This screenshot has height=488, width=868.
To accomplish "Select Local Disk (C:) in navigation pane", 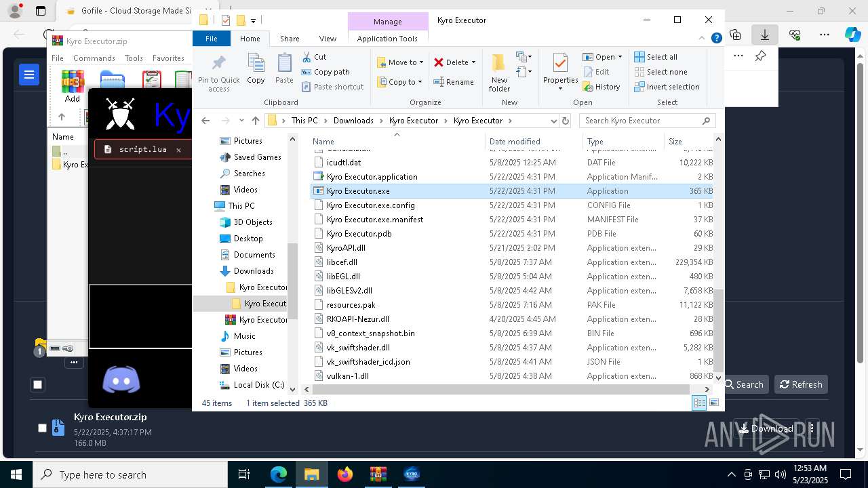I will (x=259, y=385).
